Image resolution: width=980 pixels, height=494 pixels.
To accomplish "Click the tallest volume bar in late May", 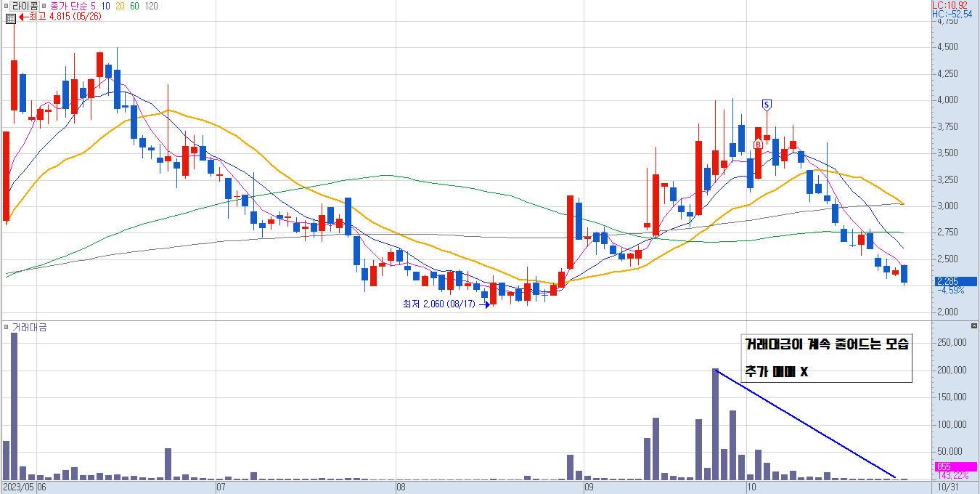I will pyautogui.click(x=14, y=406).
